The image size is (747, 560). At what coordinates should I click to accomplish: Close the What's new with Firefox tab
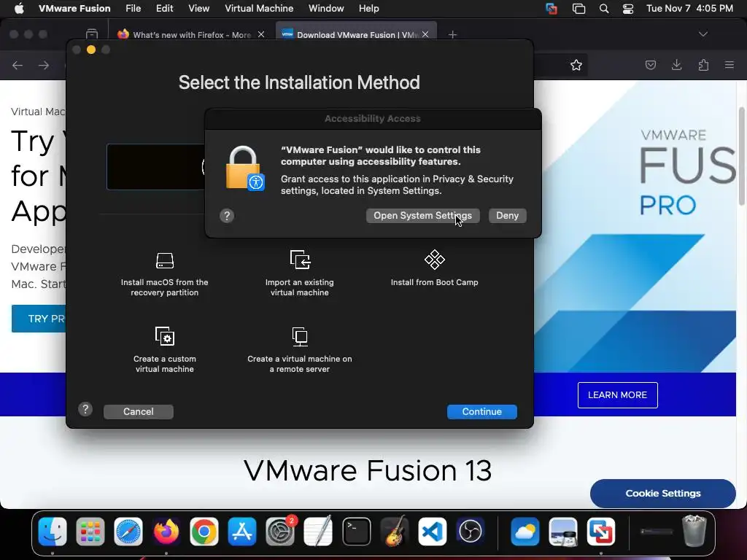261,34
